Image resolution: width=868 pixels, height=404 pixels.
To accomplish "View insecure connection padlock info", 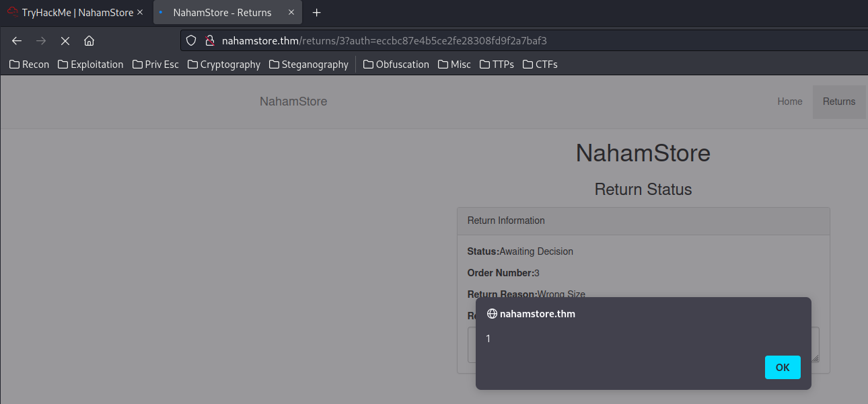I will (209, 40).
